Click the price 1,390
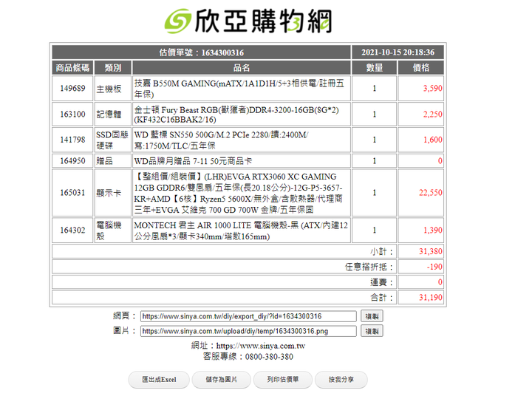The image size is (532, 396). pos(432,231)
